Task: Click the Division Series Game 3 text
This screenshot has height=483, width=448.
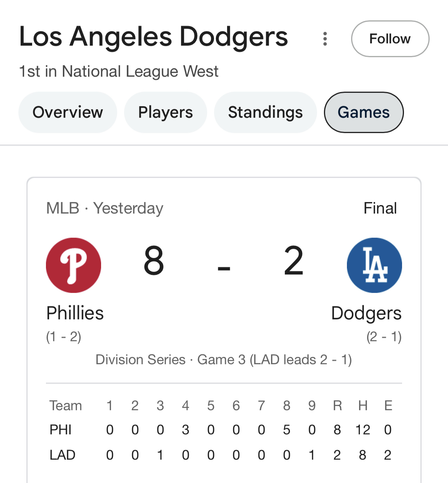Action: tap(224, 360)
